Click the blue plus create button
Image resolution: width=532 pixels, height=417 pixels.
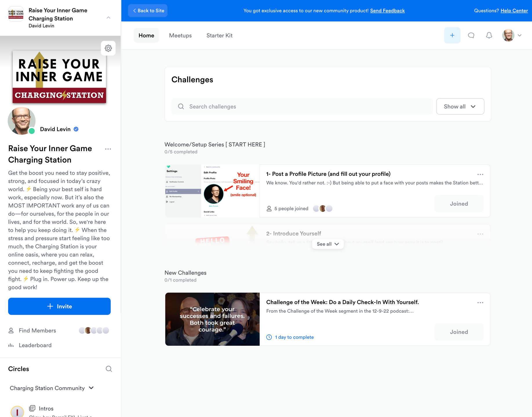452,35
